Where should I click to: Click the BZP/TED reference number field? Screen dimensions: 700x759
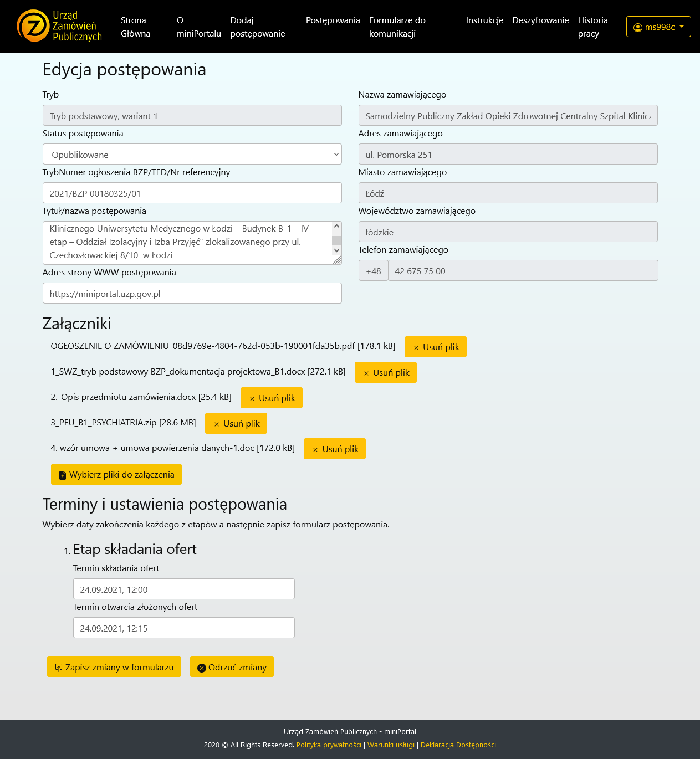click(192, 193)
